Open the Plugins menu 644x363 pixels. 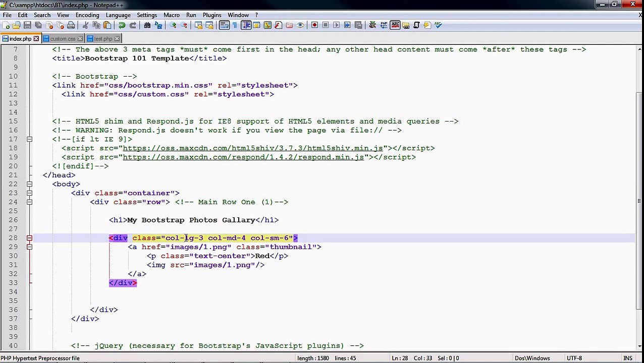tap(212, 15)
